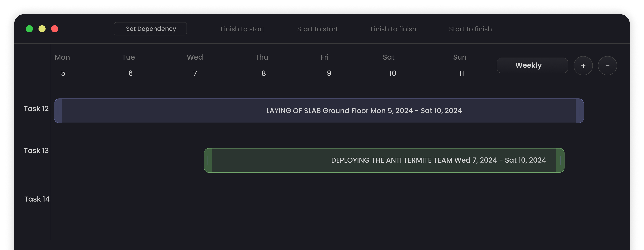Open the Weekly view selector
This screenshot has width=644, height=250.
tap(532, 65)
